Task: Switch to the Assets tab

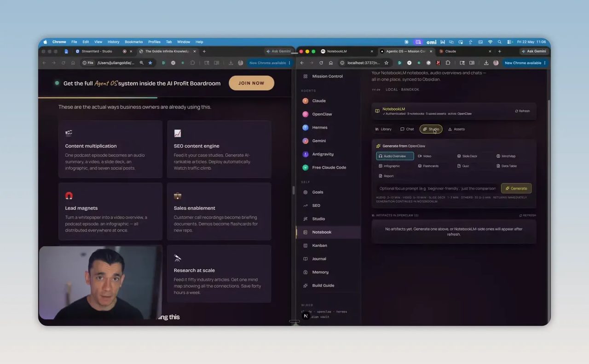Action: point(456,129)
